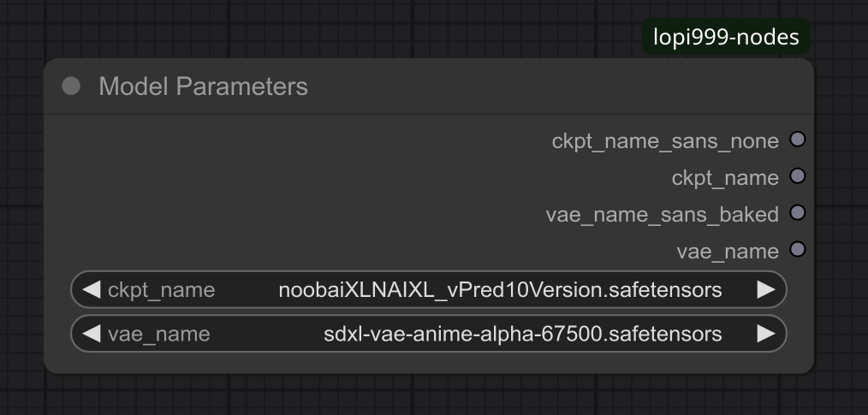Open the ckpt_name combo showing noobaiXLNAIXL_vPred10Version.safetensors
Screen dimensions: 868x415
[x=429, y=289]
